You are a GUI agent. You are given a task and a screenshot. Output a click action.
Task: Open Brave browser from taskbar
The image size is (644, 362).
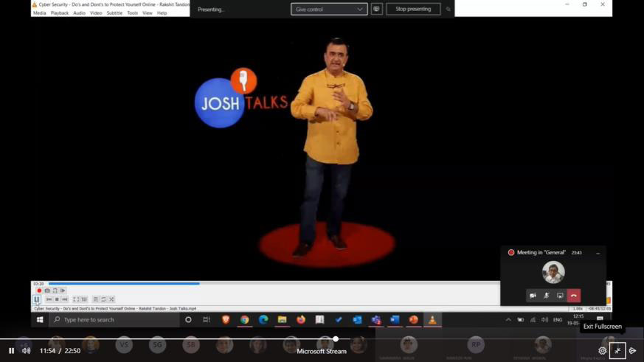[x=226, y=320]
